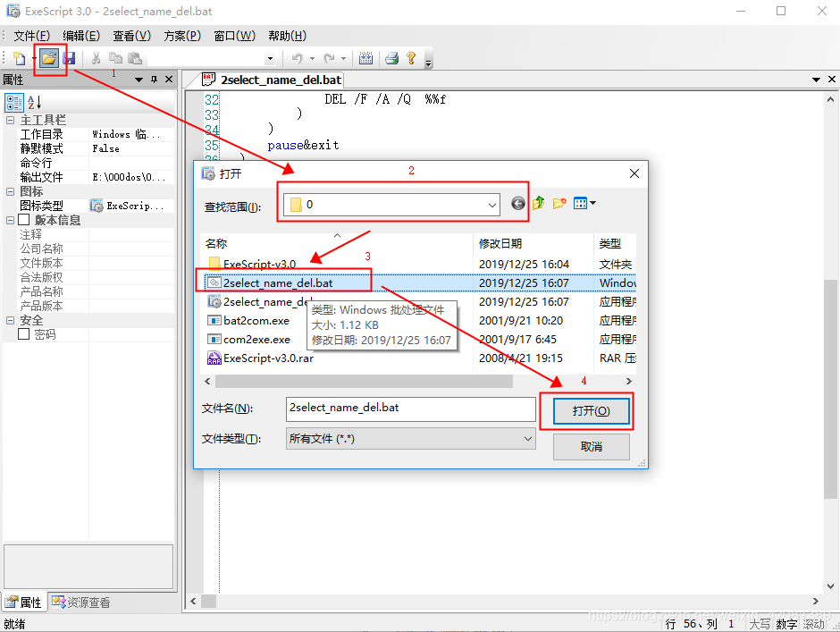Click the Print toolbar icon
Screen dimensions: 840x632
pyautogui.click(x=392, y=58)
